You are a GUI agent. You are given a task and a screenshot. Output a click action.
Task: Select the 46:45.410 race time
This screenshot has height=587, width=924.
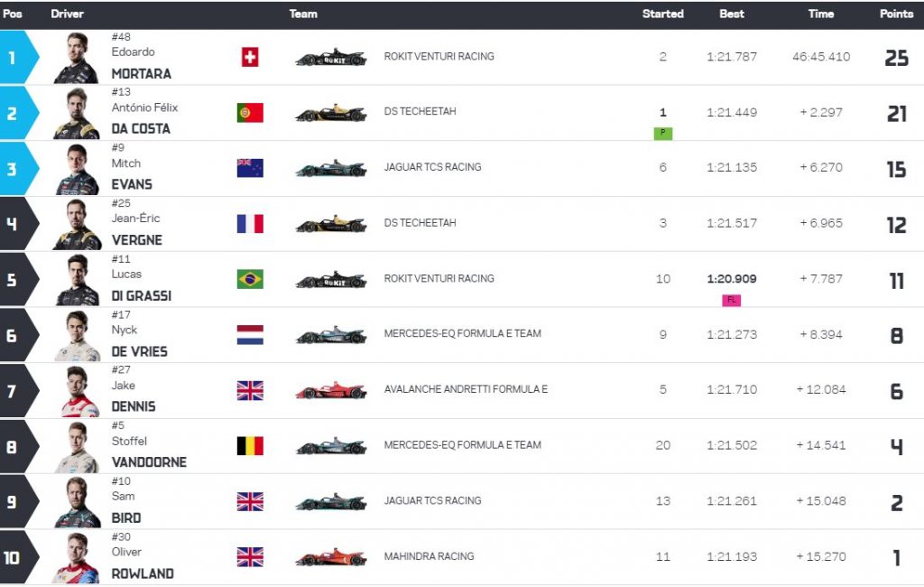(x=821, y=57)
